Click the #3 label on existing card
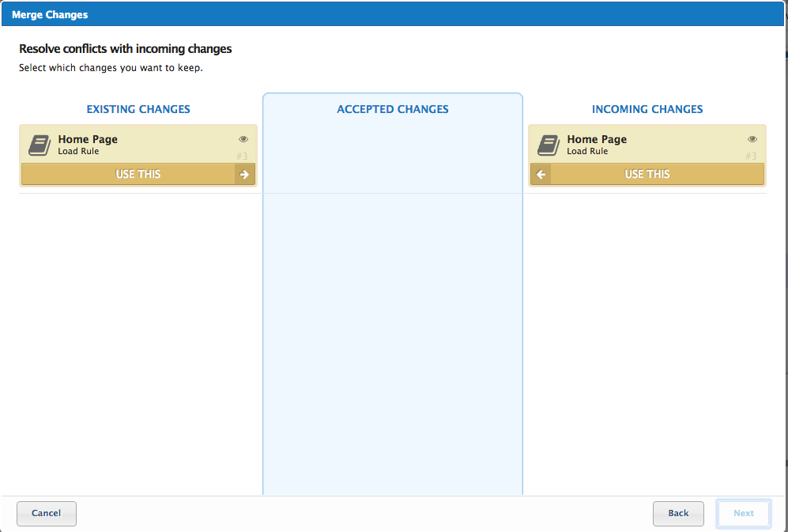The width and height of the screenshot is (788, 532). tap(242, 156)
